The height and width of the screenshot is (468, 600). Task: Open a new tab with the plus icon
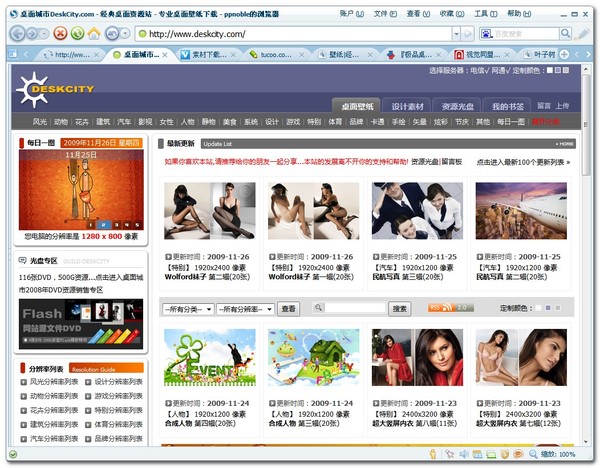(564, 55)
